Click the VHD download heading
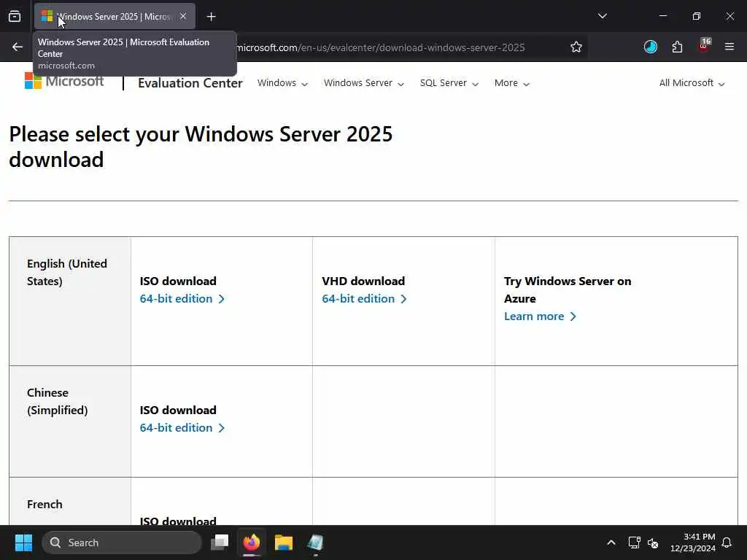Viewport: 747px width, 560px height. pyautogui.click(x=363, y=281)
